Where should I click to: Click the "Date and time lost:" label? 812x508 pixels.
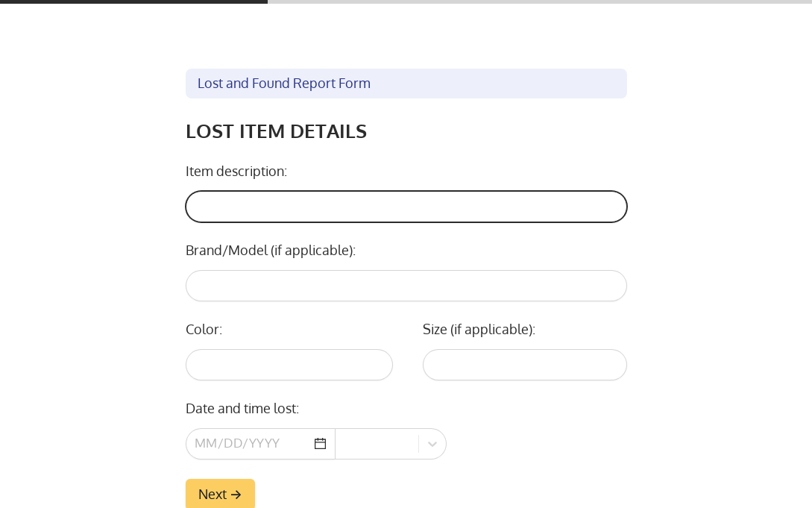tap(242, 409)
